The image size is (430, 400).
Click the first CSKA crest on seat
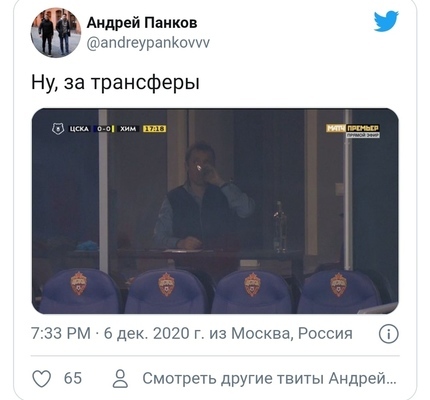[x=79, y=284]
